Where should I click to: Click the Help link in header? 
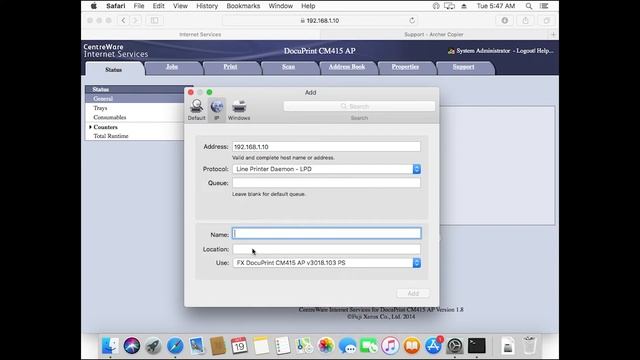click(545, 51)
